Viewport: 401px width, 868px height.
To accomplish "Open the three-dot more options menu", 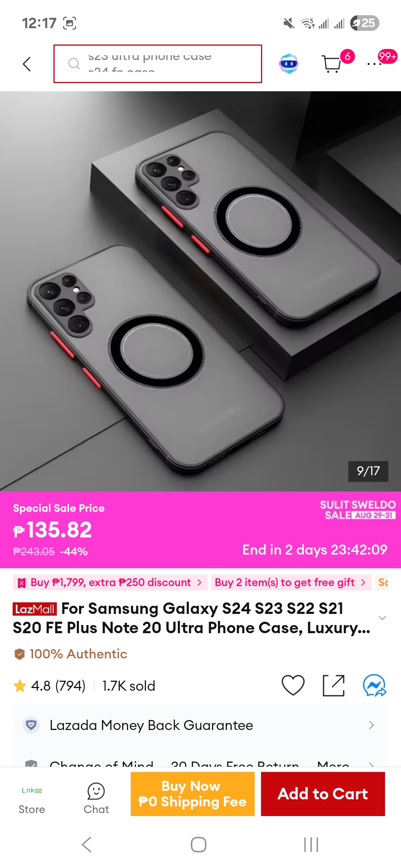I will (374, 64).
